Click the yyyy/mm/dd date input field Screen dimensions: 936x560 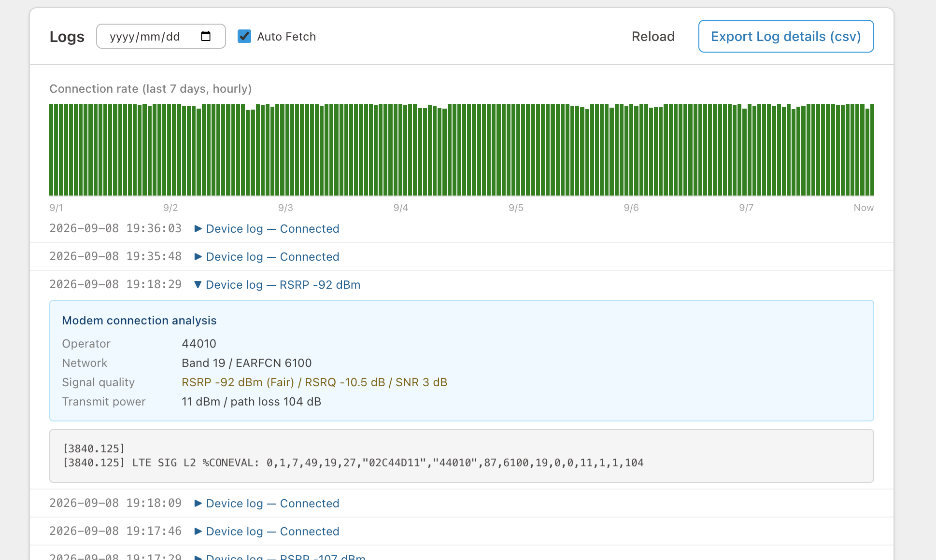click(x=161, y=36)
